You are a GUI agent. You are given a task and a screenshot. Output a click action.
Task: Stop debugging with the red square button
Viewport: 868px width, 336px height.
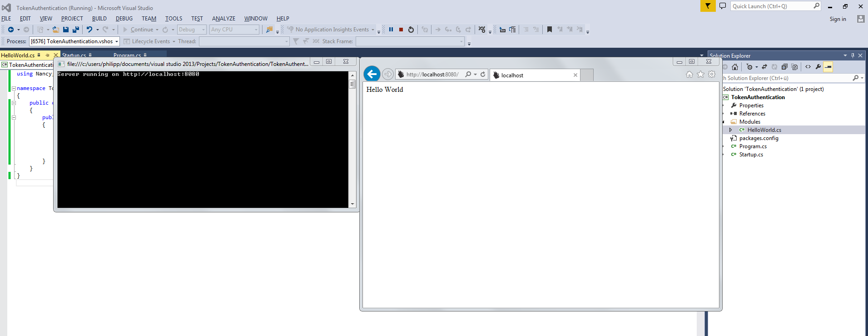click(x=401, y=30)
